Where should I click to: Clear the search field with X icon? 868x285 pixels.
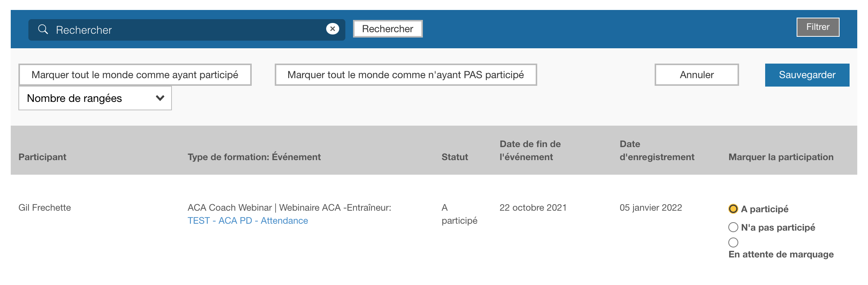(x=332, y=29)
